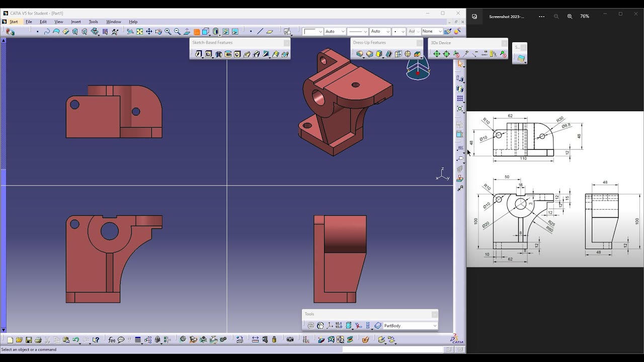
Task: Click the Print icon
Action: [38, 340]
